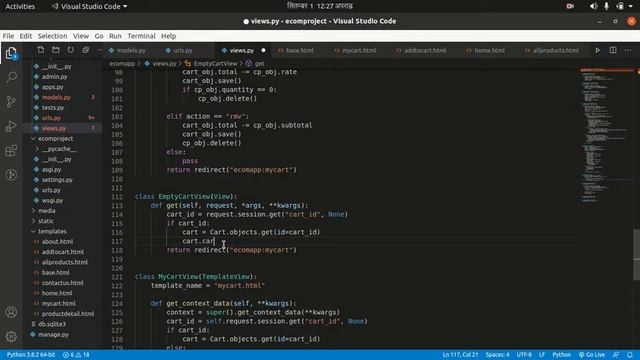
Task: Click the Python language mode selector
Action: click(561, 355)
